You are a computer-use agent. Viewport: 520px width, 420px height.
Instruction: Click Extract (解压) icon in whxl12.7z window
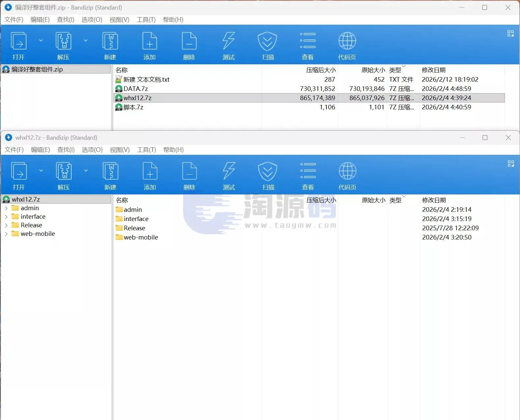pyautogui.click(x=64, y=171)
